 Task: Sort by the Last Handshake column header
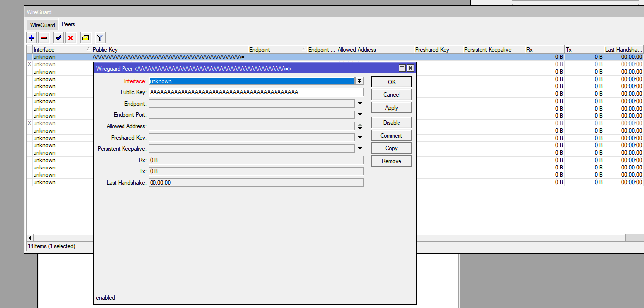click(x=623, y=50)
